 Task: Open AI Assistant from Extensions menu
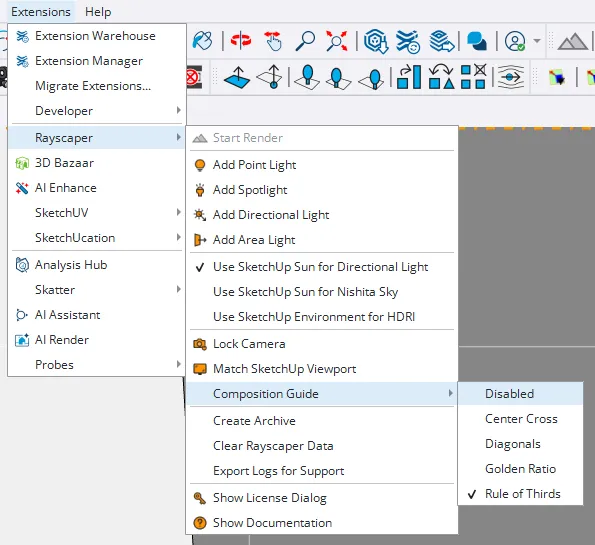[x=97, y=315]
